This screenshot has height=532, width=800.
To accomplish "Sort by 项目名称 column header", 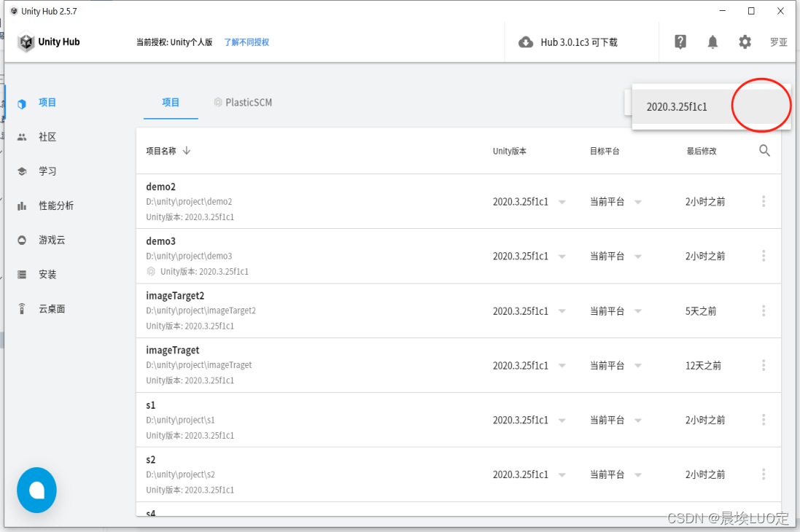I will click(x=160, y=151).
